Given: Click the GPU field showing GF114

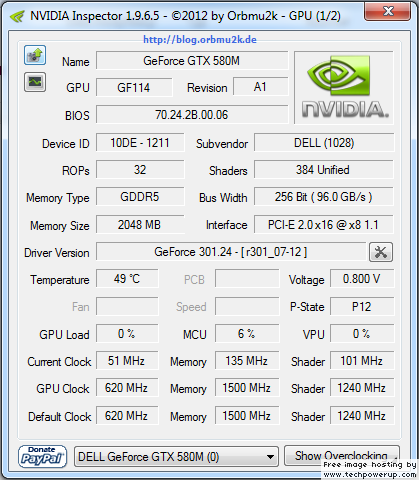Looking at the screenshot, I should (x=134, y=88).
